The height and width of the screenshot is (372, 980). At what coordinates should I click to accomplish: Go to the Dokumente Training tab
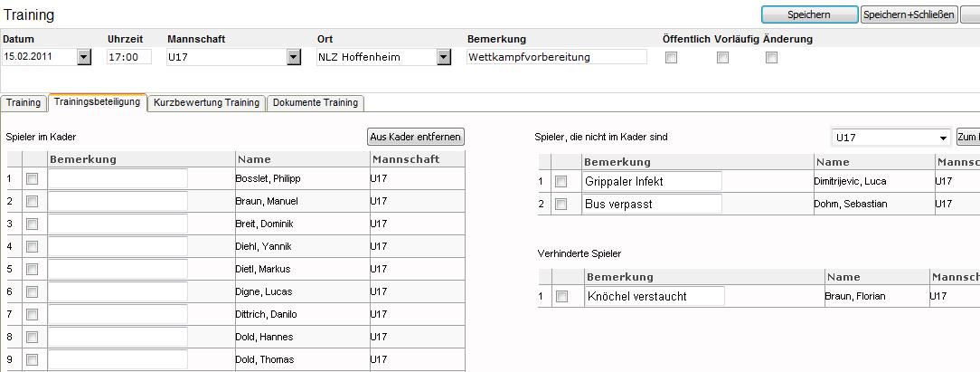pyautogui.click(x=316, y=102)
